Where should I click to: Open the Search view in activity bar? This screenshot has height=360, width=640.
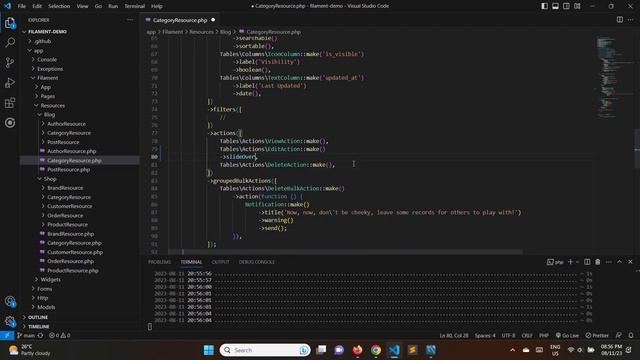pyautogui.click(x=10, y=42)
